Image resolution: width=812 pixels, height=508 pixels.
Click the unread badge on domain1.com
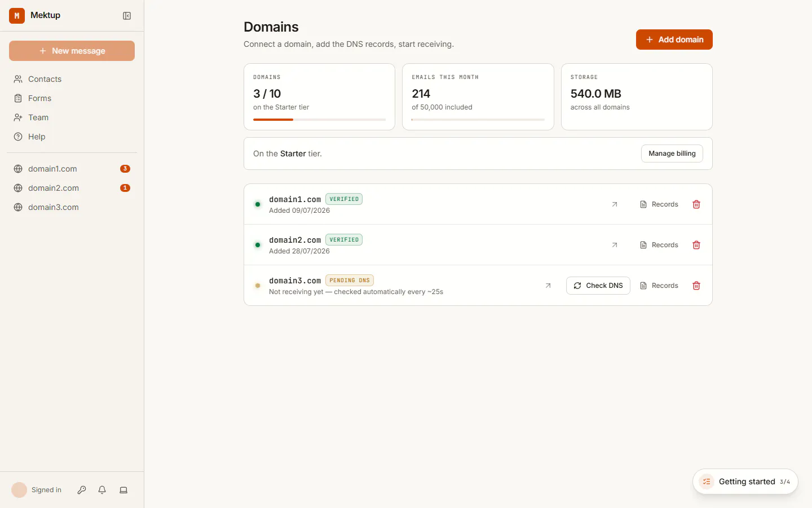[125, 169]
